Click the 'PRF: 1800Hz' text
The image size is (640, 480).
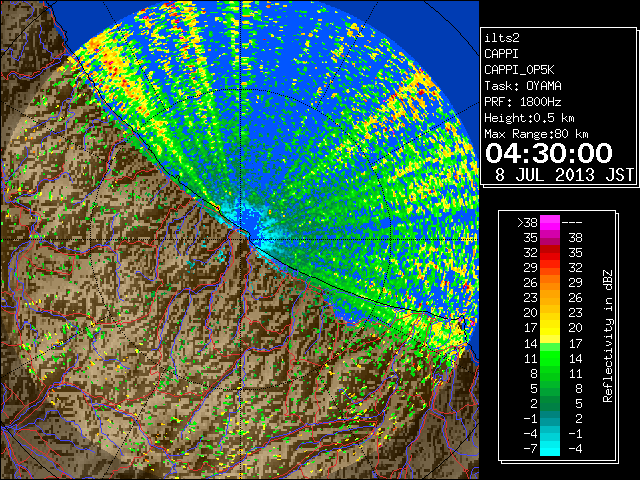522,102
